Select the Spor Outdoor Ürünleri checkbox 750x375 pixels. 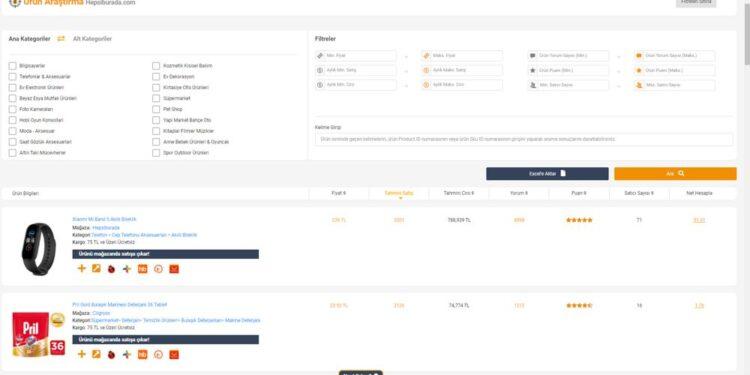(156, 153)
